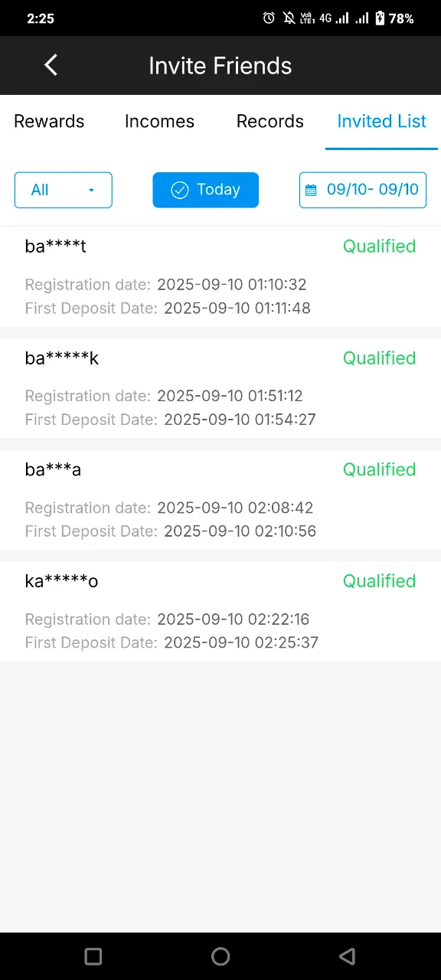The width and height of the screenshot is (441, 980).
Task: Tap the checkmark circle icon on Today
Action: pyautogui.click(x=179, y=190)
